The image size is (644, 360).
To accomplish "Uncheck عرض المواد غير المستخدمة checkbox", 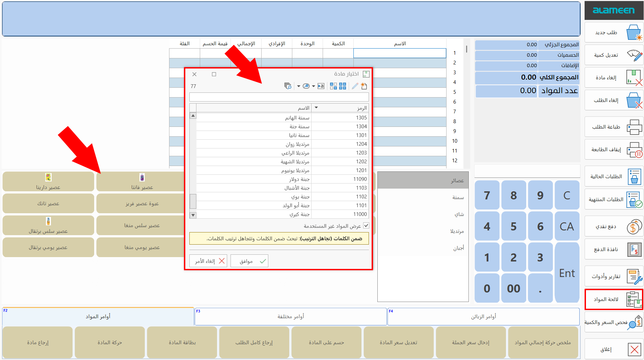I will pyautogui.click(x=366, y=225).
